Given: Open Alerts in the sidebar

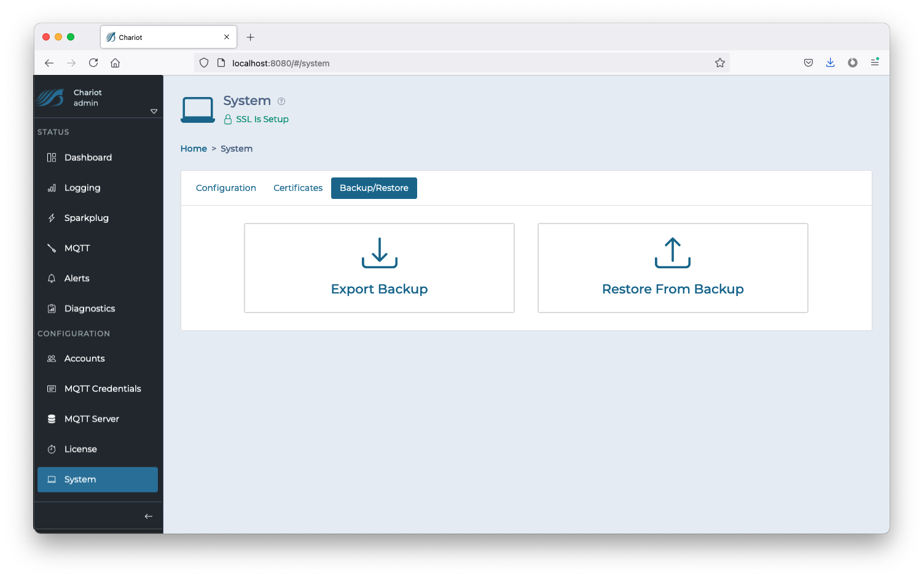Looking at the screenshot, I should click(x=98, y=278).
